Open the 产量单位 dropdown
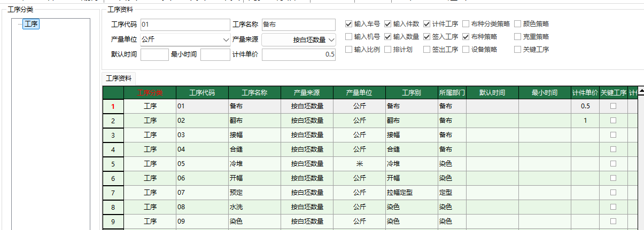 coord(225,40)
